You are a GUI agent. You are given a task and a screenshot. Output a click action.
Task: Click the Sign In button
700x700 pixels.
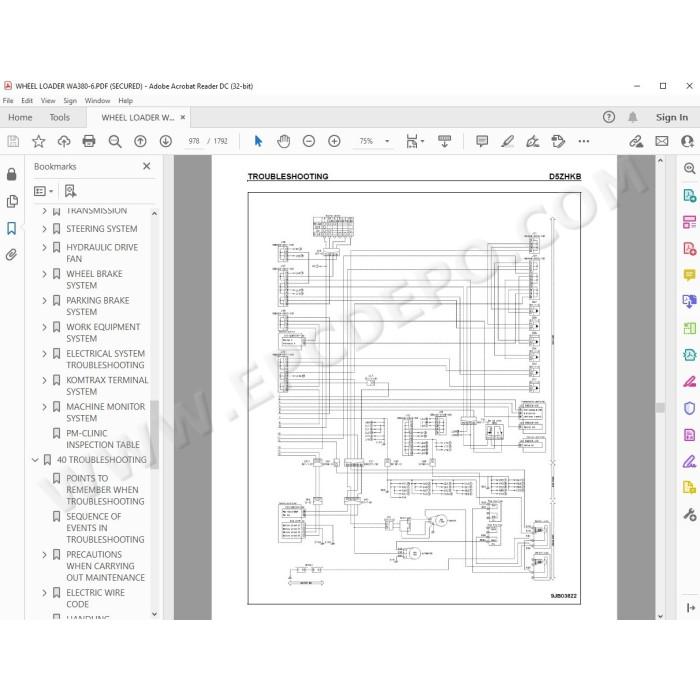[671, 117]
